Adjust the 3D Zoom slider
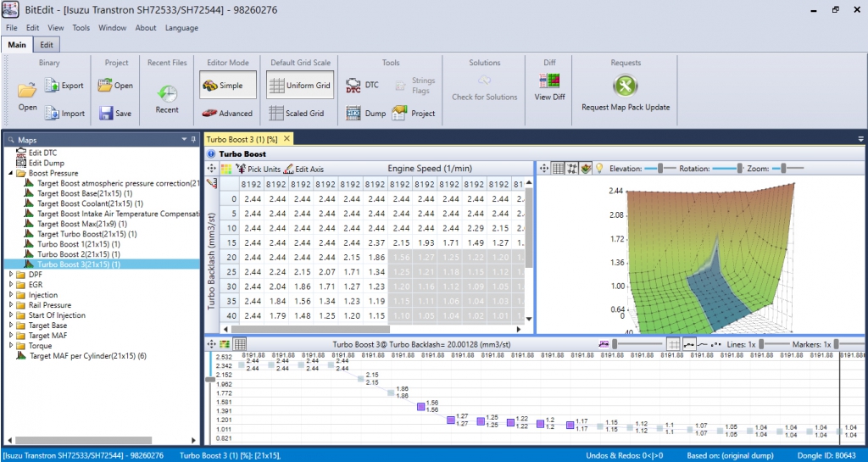This screenshot has height=462, width=868. [787, 168]
